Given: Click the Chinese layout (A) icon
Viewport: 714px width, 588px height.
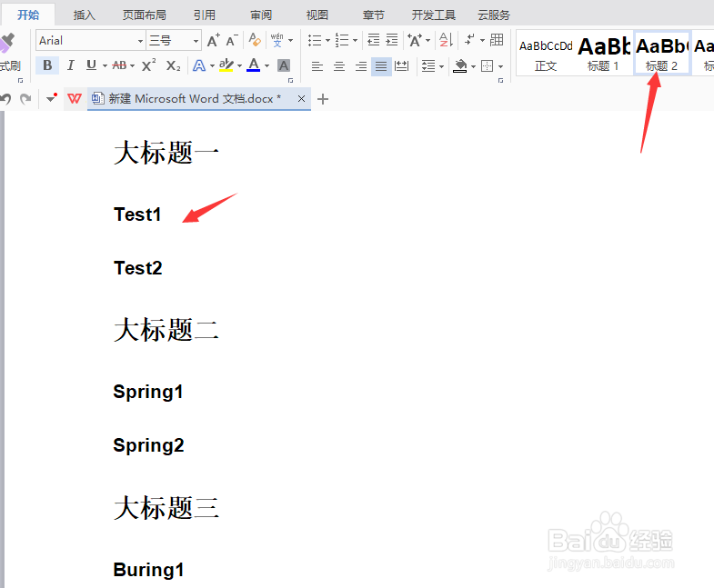Looking at the screenshot, I should [x=415, y=40].
